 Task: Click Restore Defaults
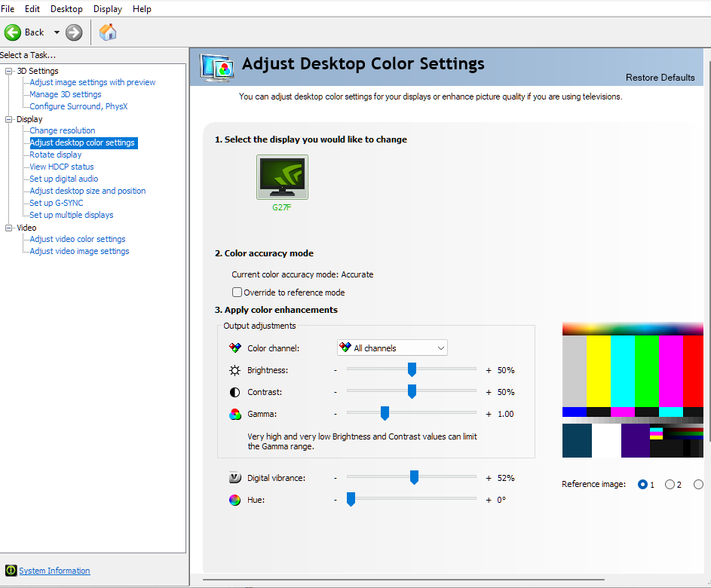[660, 78]
